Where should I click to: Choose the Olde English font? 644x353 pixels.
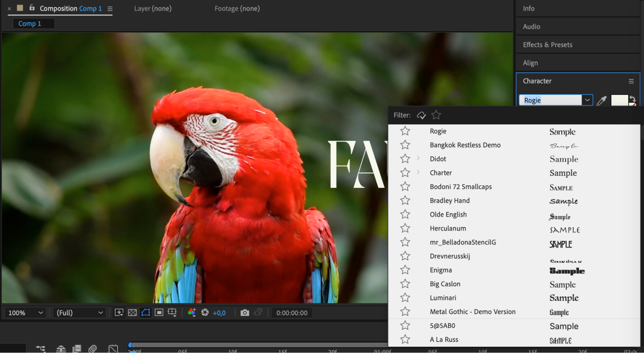(448, 215)
